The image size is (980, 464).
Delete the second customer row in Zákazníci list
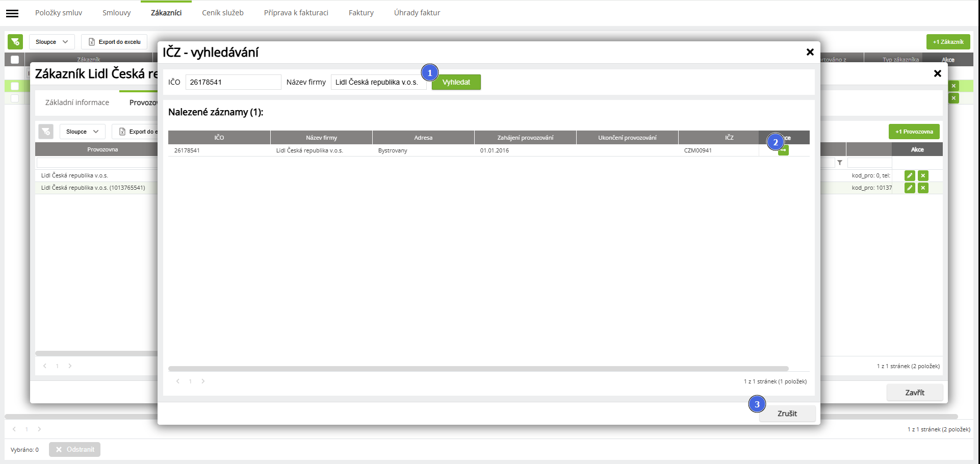953,98
